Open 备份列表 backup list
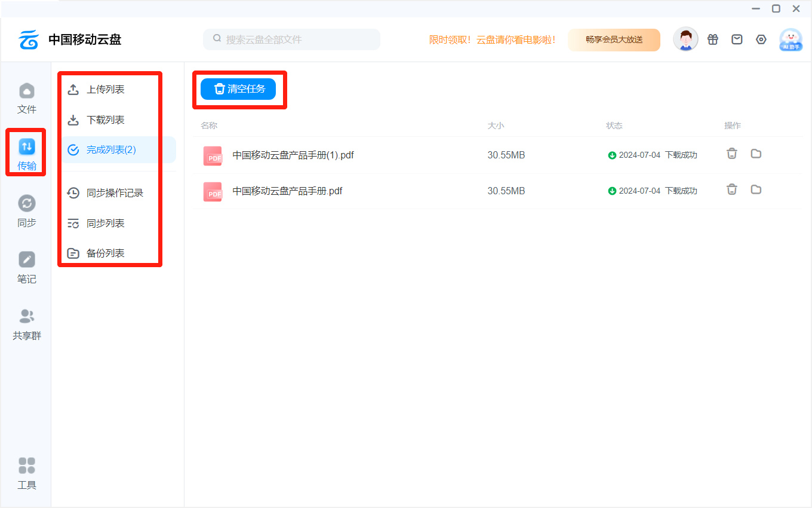Viewport: 812px width, 508px height. click(106, 253)
